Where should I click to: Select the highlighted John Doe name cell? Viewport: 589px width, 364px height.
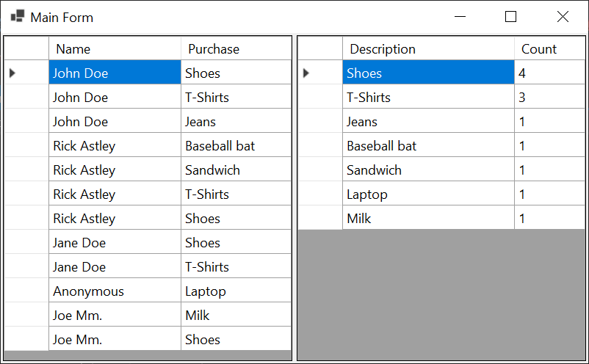point(115,73)
